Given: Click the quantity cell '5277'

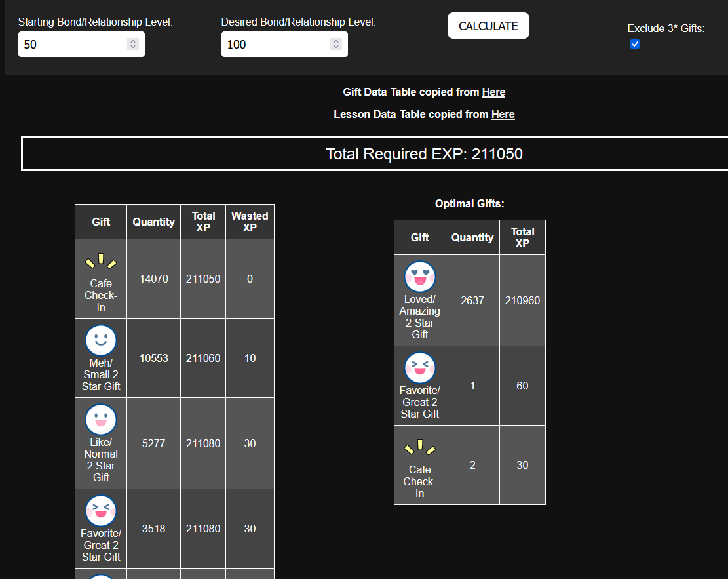Looking at the screenshot, I should [x=154, y=443].
